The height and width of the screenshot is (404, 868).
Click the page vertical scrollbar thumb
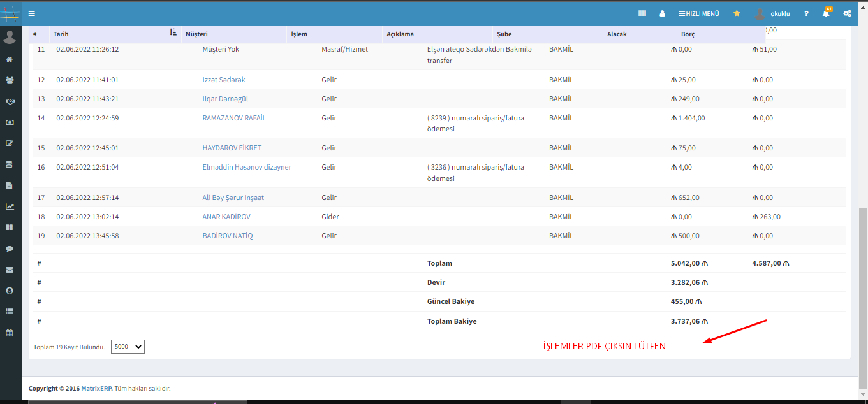coord(863,296)
